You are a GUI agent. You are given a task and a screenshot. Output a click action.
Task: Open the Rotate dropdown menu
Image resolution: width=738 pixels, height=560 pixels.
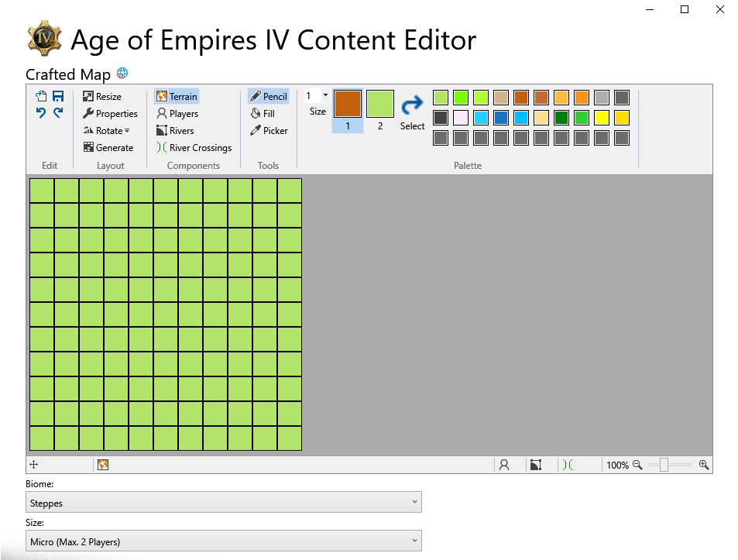tap(106, 130)
